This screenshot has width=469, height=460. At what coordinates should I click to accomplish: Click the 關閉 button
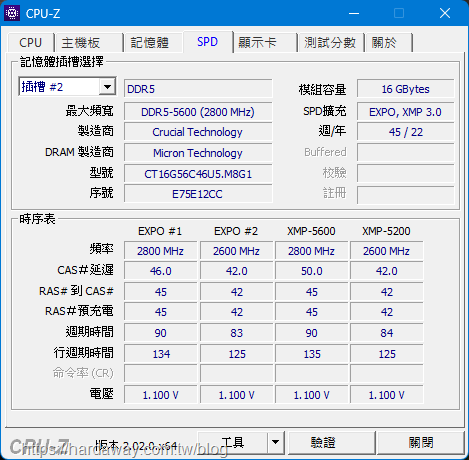click(421, 443)
